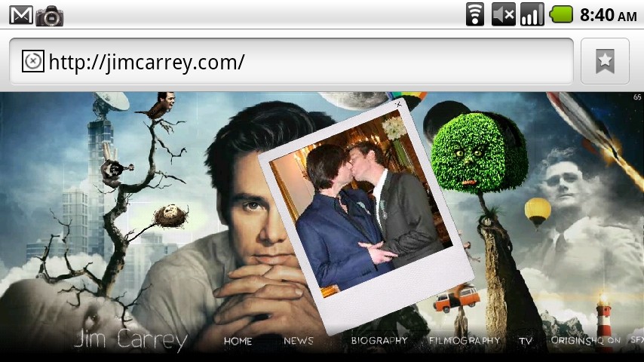Close the polaroid photo popup

pos(399,105)
